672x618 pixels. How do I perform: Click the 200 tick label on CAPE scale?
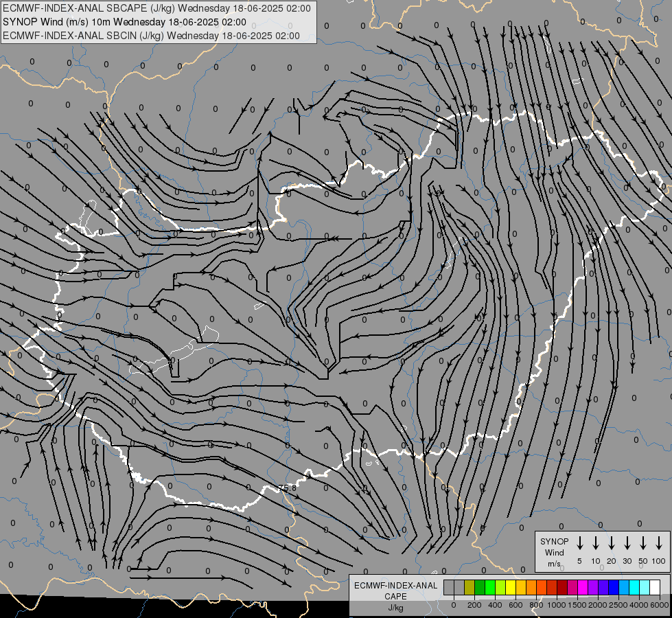pos(474,605)
